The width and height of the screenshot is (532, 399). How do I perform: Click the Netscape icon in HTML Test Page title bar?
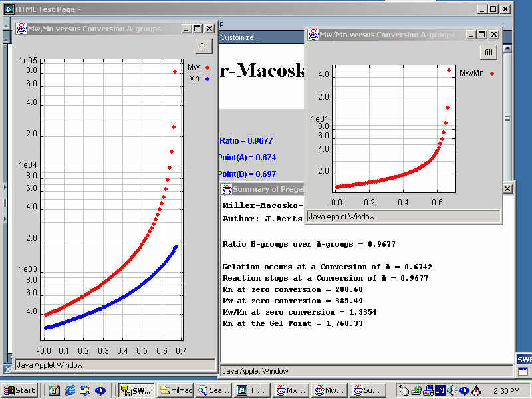click(x=9, y=9)
